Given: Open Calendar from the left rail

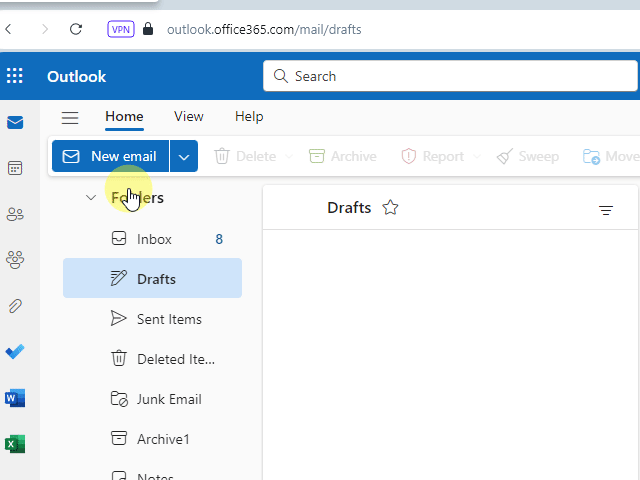Looking at the screenshot, I should 15,168.
